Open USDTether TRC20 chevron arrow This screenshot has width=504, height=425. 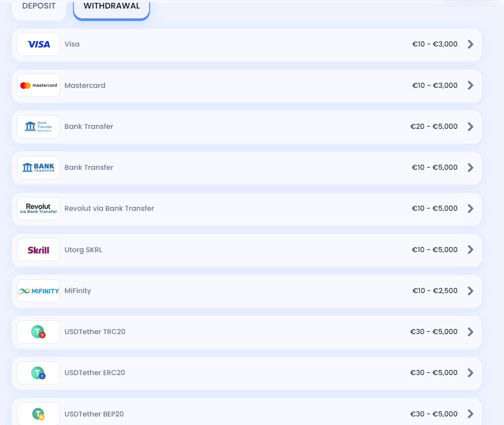[470, 332]
